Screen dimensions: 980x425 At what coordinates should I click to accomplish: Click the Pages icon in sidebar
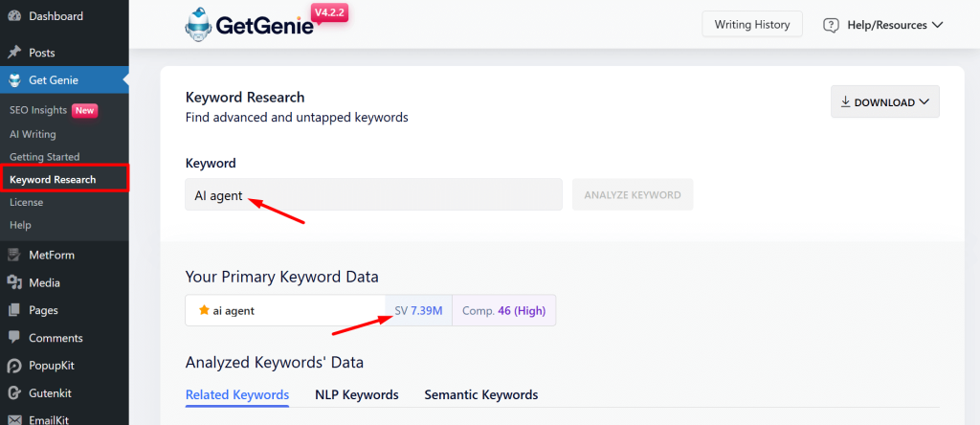pyautogui.click(x=14, y=310)
